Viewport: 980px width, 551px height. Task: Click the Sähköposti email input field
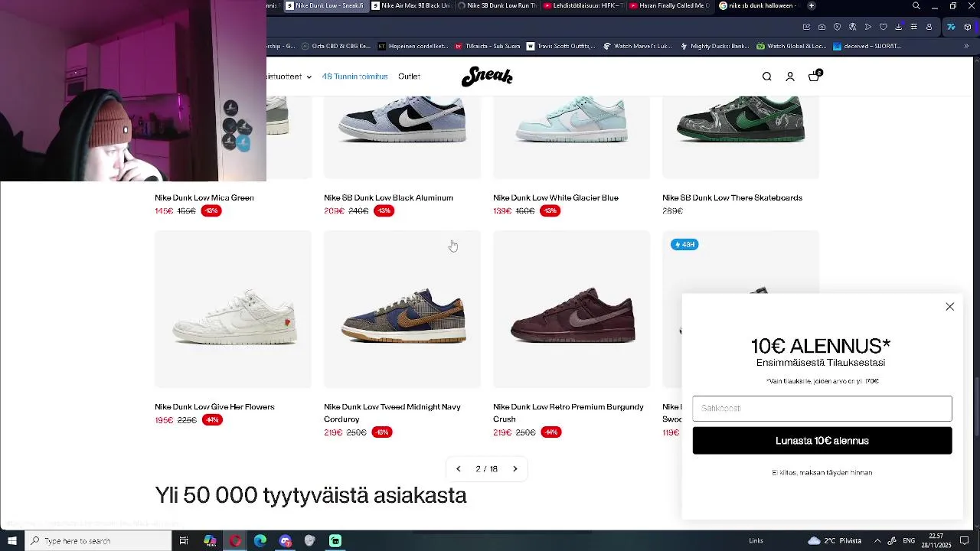(822, 409)
